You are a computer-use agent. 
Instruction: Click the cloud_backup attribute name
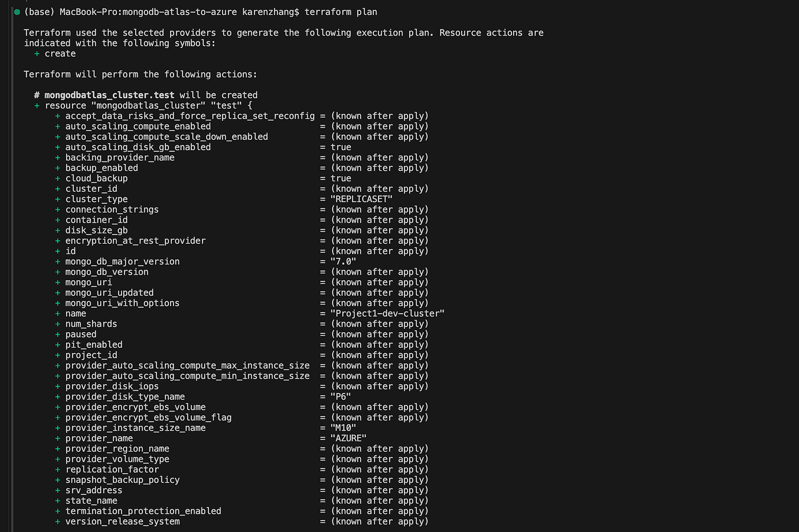click(x=96, y=178)
